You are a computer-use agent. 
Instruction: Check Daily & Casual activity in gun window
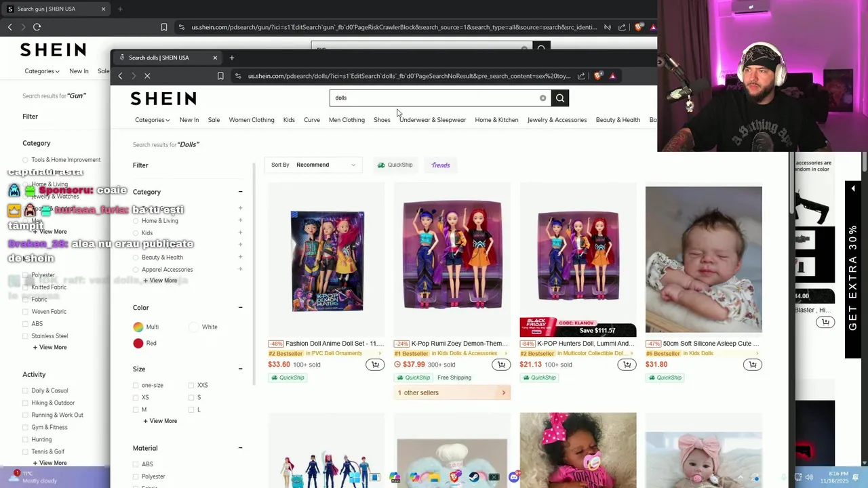coord(26,390)
